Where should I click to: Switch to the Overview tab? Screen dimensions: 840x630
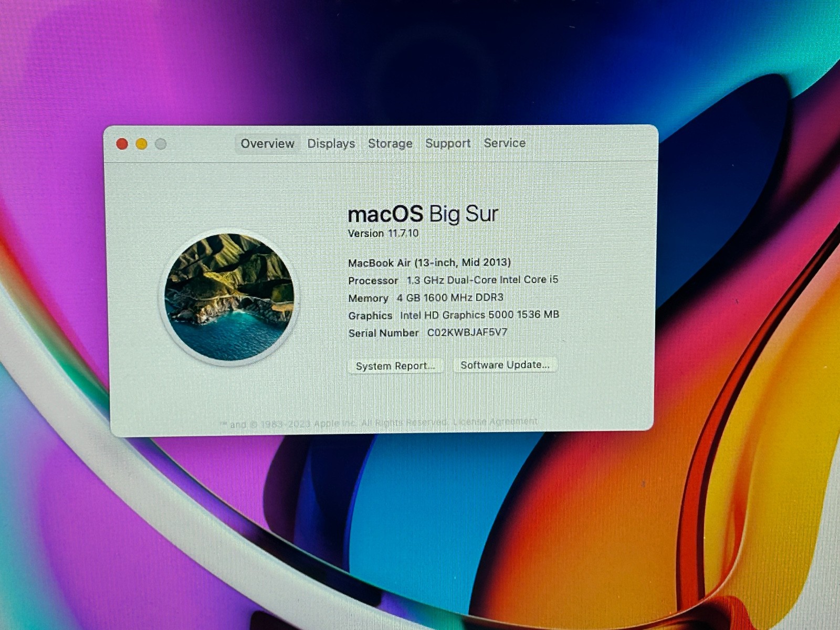click(x=267, y=143)
